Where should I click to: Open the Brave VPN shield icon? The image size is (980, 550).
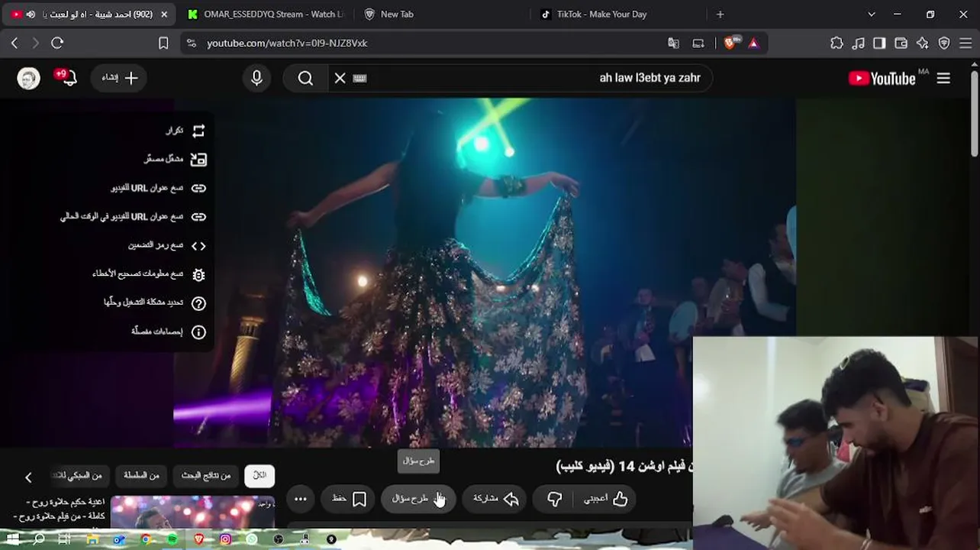click(944, 44)
